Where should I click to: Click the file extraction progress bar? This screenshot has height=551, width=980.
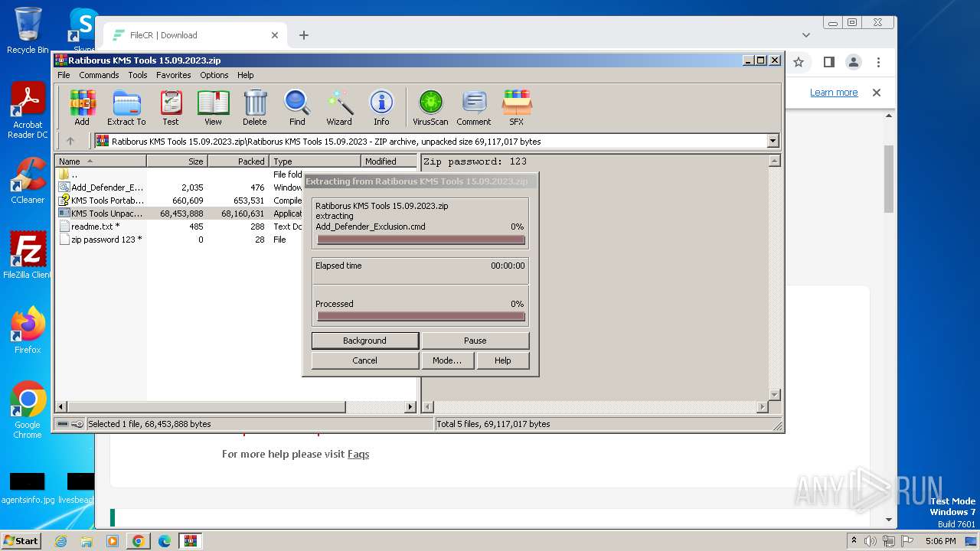(x=421, y=240)
